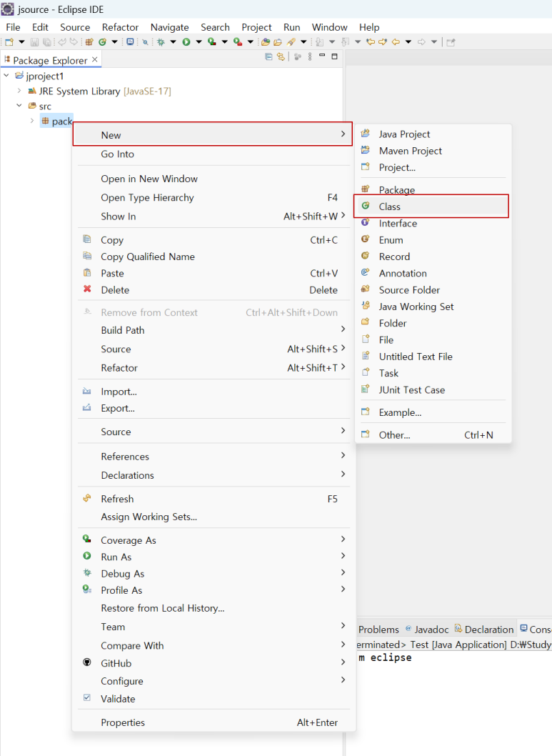
Task: Click the green Run toolbar icon
Action: (x=186, y=42)
